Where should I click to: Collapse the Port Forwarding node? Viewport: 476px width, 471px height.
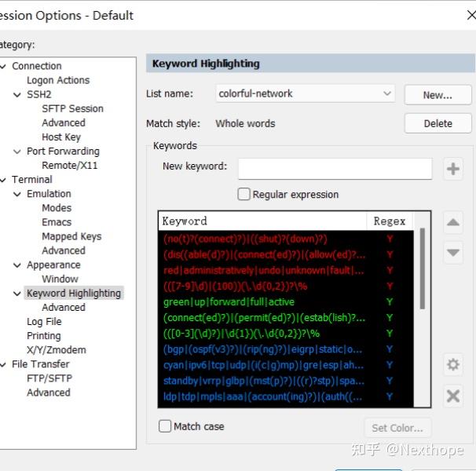point(17,152)
